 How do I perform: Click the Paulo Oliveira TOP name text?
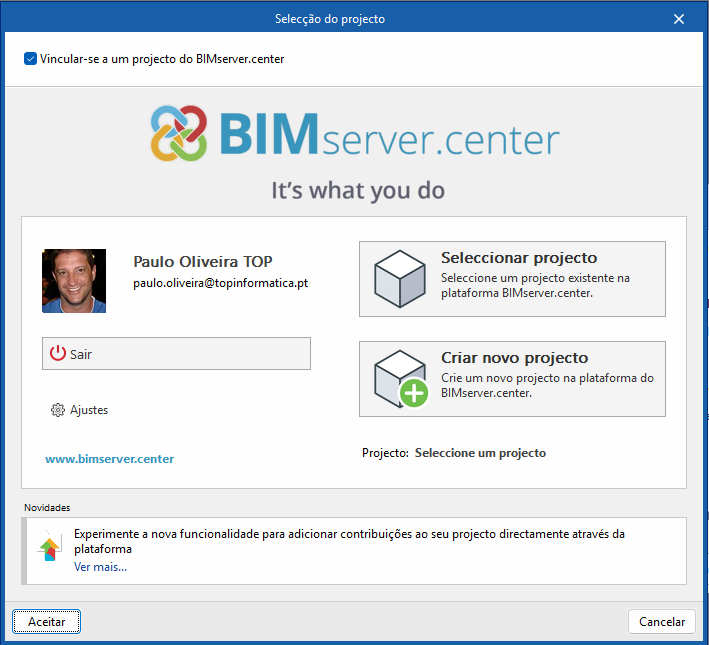(203, 261)
